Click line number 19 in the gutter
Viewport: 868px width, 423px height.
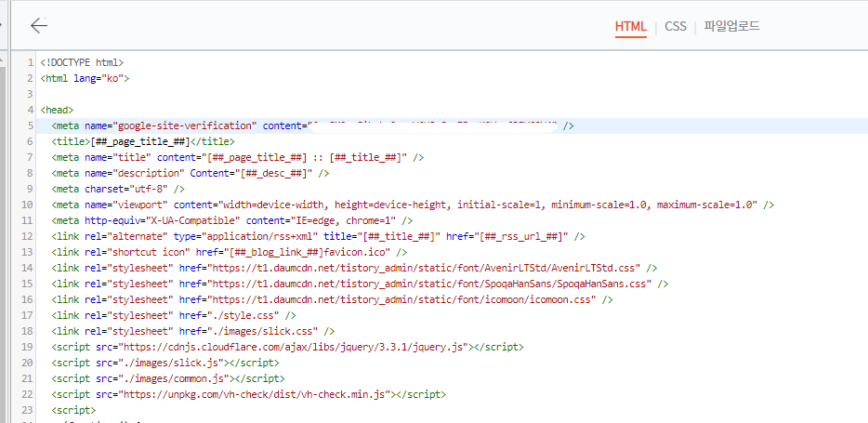pos(28,348)
